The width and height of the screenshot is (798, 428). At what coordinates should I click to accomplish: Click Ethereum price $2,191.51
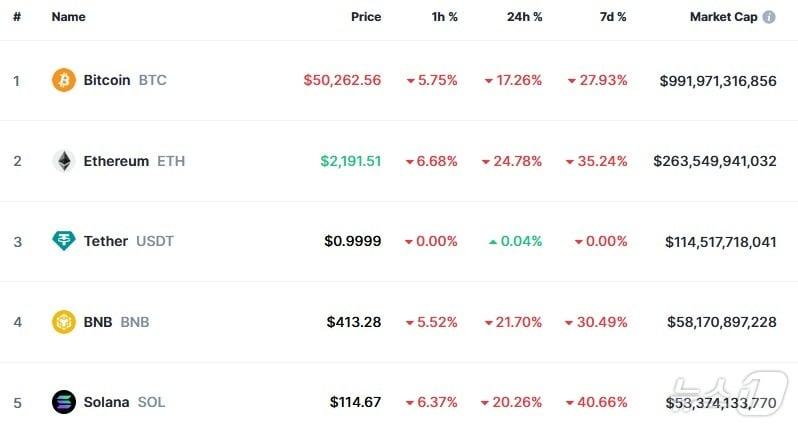(350, 161)
